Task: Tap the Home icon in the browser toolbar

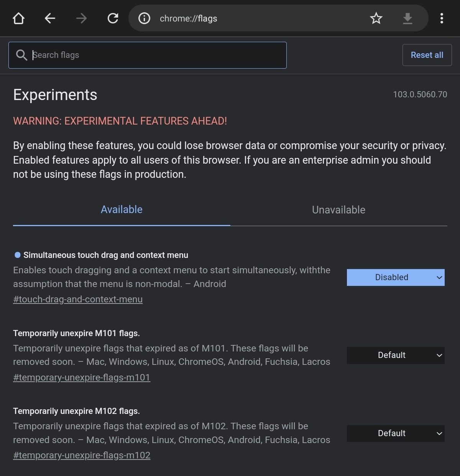Action: pyautogui.click(x=18, y=18)
